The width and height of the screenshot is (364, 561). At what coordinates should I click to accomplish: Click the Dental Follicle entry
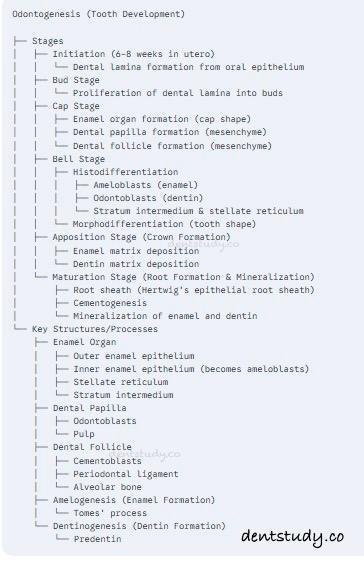pyautogui.click(x=92, y=447)
